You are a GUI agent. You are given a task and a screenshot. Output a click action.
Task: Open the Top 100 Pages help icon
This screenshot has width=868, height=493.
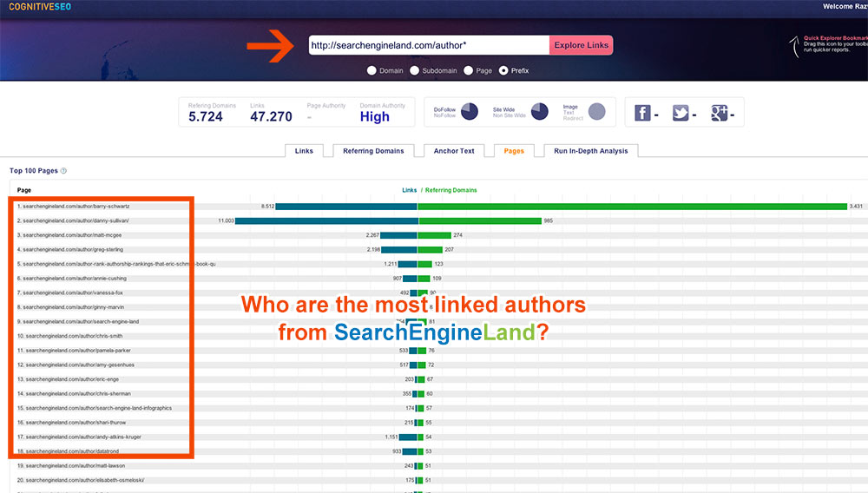(x=63, y=170)
